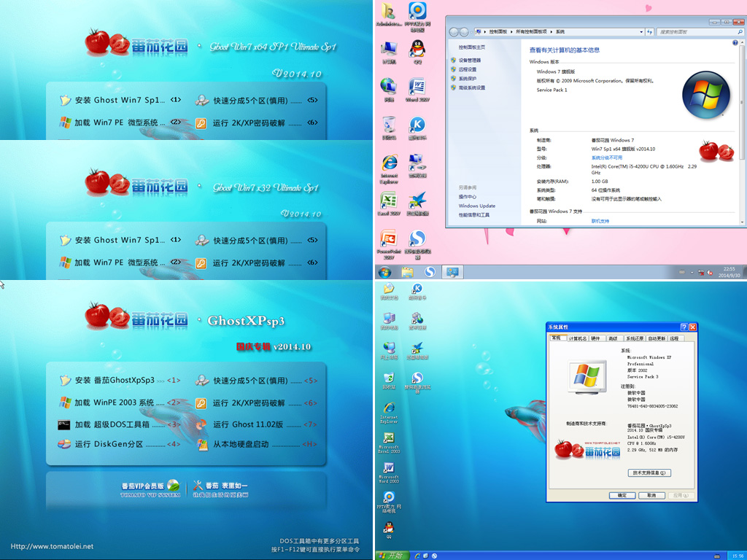Click the Win7 tray volume icon
The image size is (747, 560).
point(710,273)
